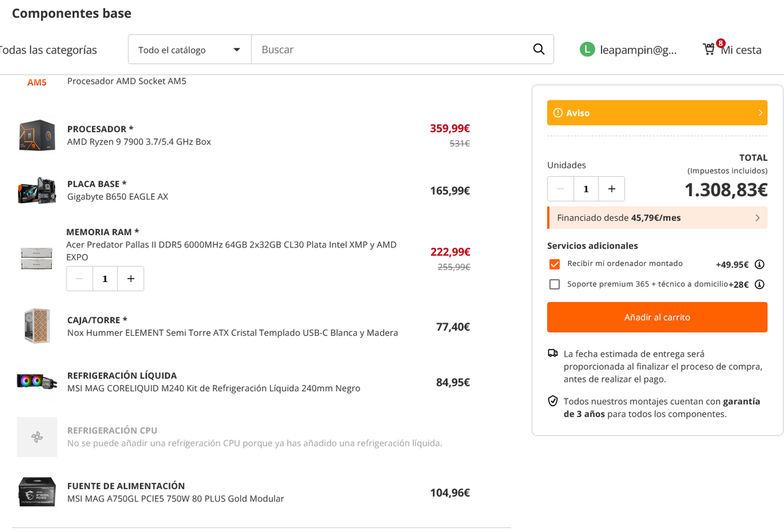Click the Buscar search field
Screen dimensions: 784x532
point(391,49)
